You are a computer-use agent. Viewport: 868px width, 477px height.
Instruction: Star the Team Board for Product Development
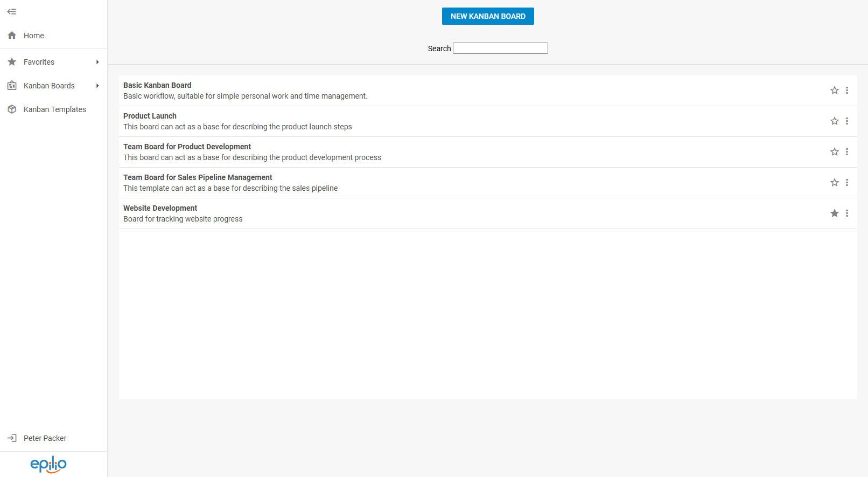coord(835,152)
